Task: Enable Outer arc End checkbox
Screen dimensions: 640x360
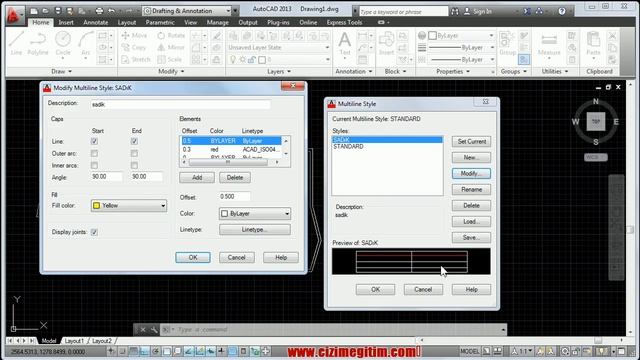Action: (134, 153)
